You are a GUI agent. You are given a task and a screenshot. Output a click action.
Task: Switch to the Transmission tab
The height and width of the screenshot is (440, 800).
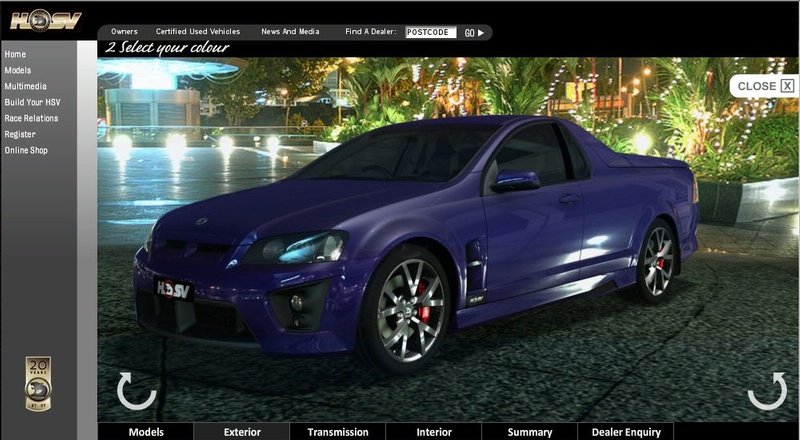(338, 432)
